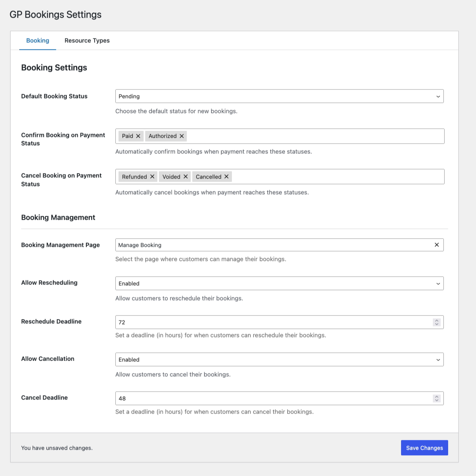The height and width of the screenshot is (476, 476).
Task: Click the Reschedule Deadline stepper arrows
Action: [437, 322]
